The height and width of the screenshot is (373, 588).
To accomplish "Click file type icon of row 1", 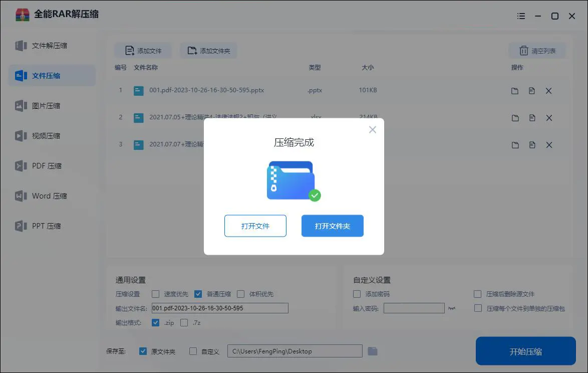I will pos(138,91).
